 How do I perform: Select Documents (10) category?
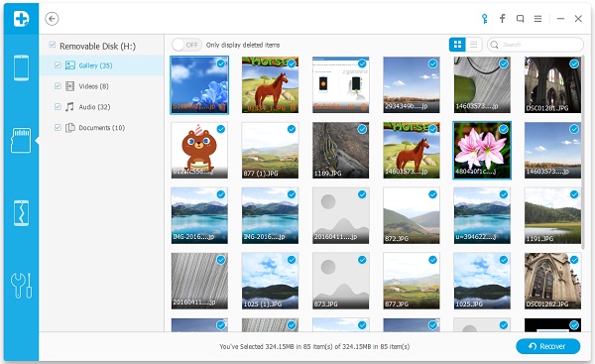pyautogui.click(x=101, y=128)
